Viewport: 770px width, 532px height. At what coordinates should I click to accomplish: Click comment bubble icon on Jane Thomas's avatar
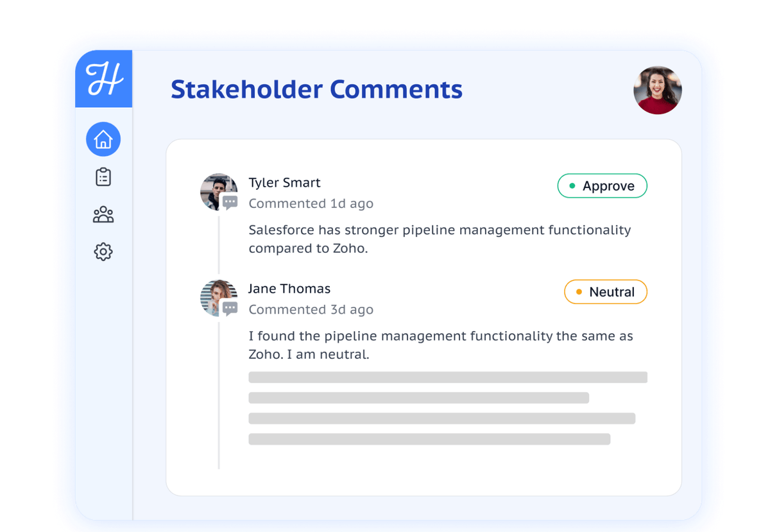230,309
